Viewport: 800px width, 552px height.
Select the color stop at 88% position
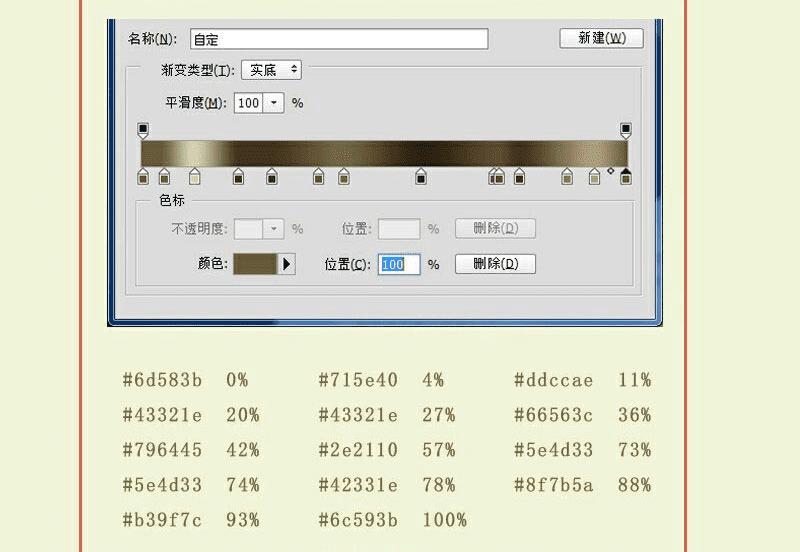(567, 177)
